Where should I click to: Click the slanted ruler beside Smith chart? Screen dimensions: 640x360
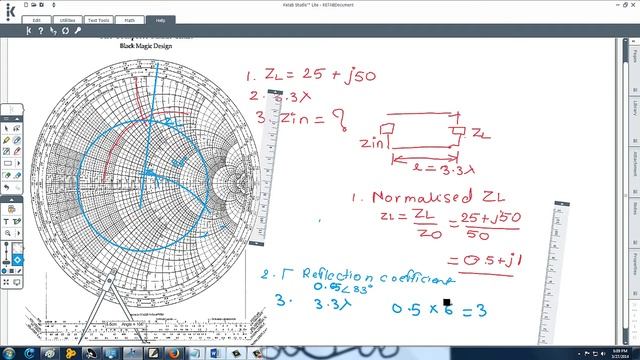coord(267,167)
